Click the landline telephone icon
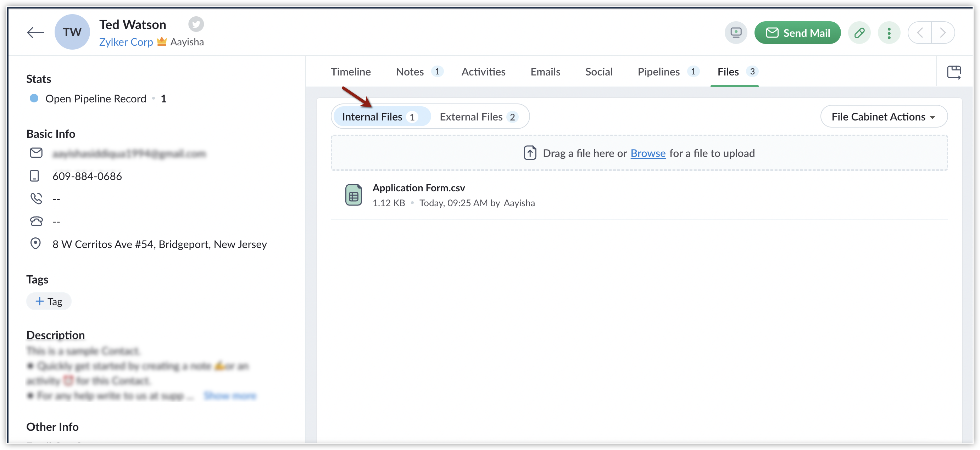Viewport: 980px width, 450px height. (36, 221)
